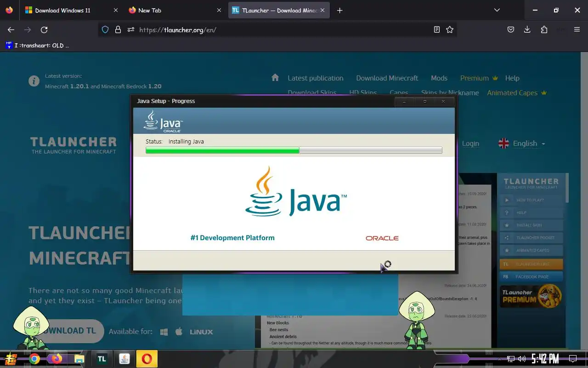This screenshot has height=368, width=588.
Task: Click the site security padlock icon
Action: [x=118, y=29]
